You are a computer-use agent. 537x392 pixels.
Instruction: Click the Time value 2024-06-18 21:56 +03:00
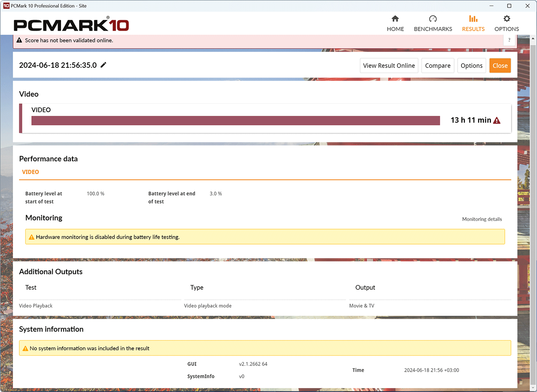432,370
